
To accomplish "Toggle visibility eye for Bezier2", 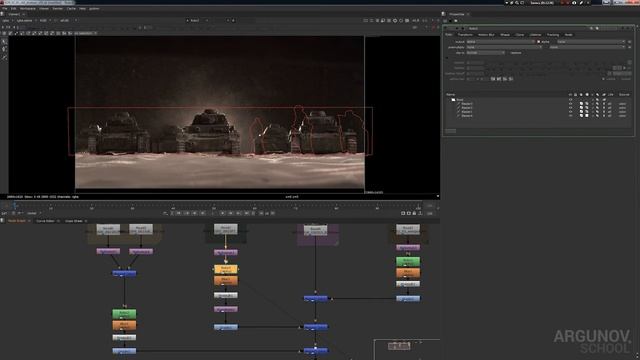I will point(571,108).
